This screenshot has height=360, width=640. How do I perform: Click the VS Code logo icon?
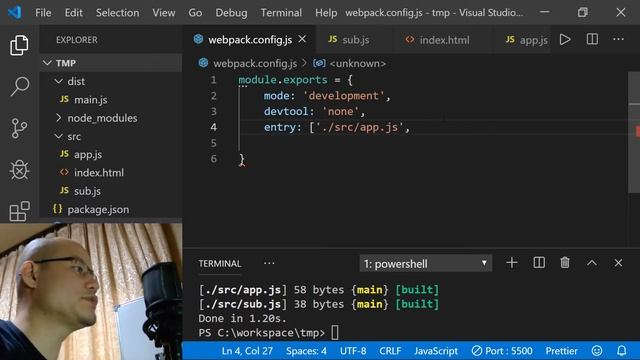pos(14,13)
